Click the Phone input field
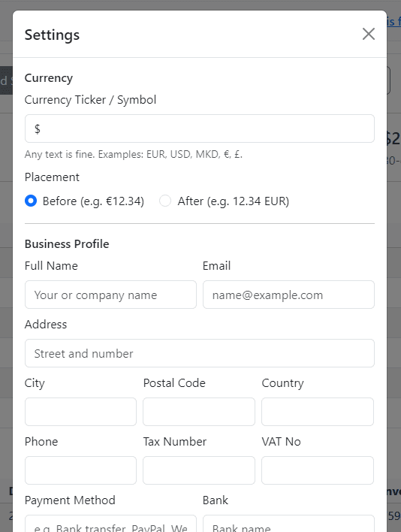 (80, 470)
